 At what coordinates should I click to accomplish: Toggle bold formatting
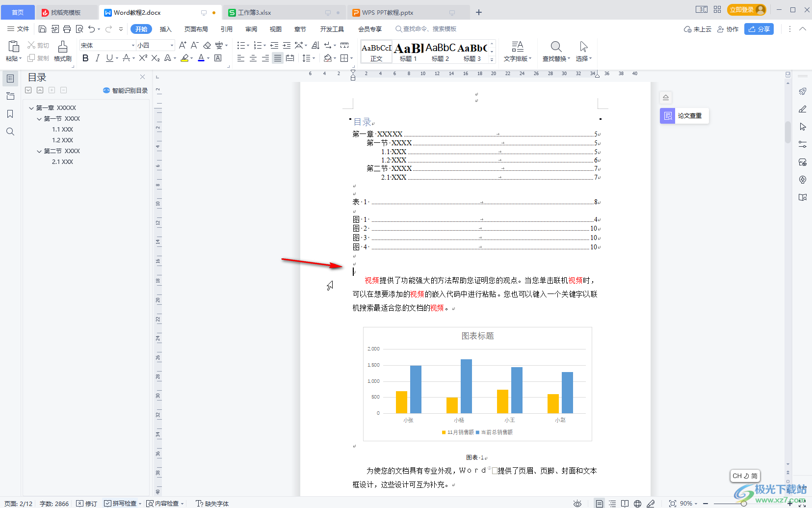click(x=85, y=58)
